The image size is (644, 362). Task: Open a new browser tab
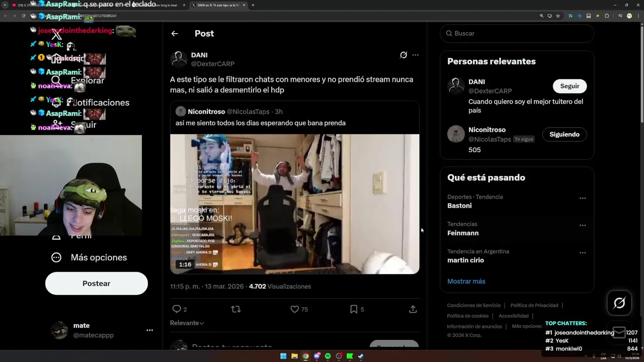253,5
